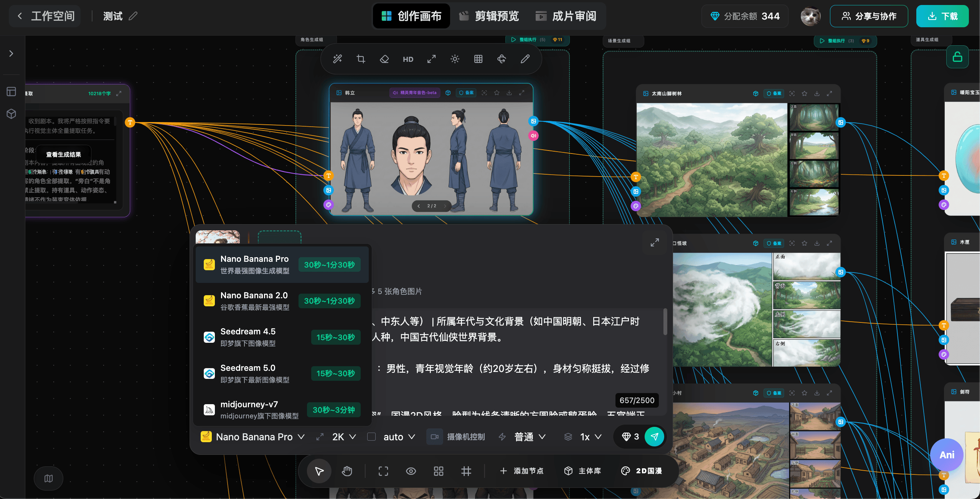Apply HD upscale to the image
Screen dimensions: 980x499
click(408, 59)
